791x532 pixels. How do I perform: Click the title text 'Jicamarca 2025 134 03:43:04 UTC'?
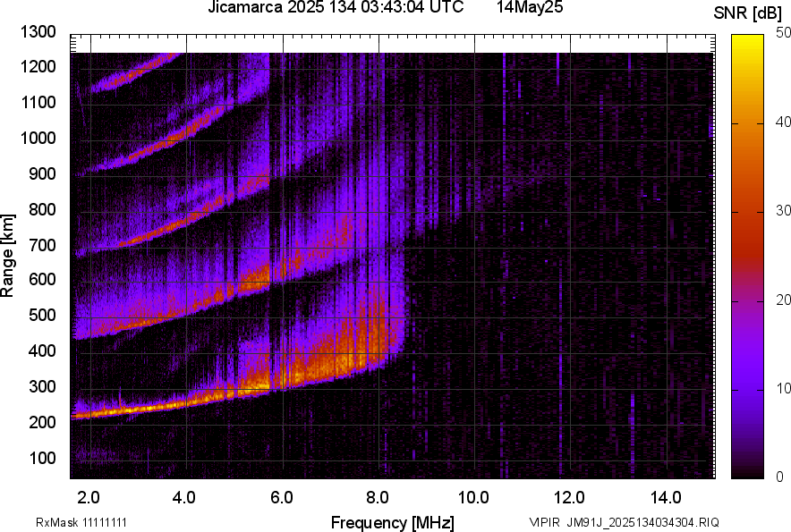tap(336, 7)
